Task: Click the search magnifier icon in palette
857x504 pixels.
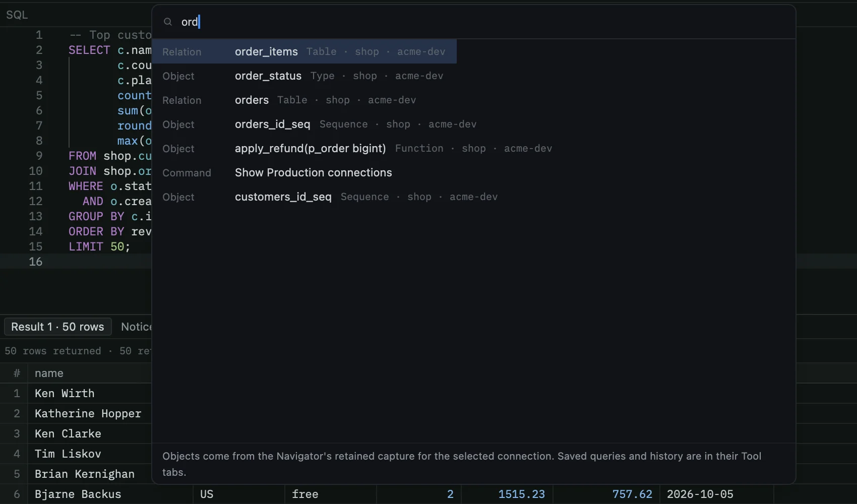Action: (x=168, y=22)
